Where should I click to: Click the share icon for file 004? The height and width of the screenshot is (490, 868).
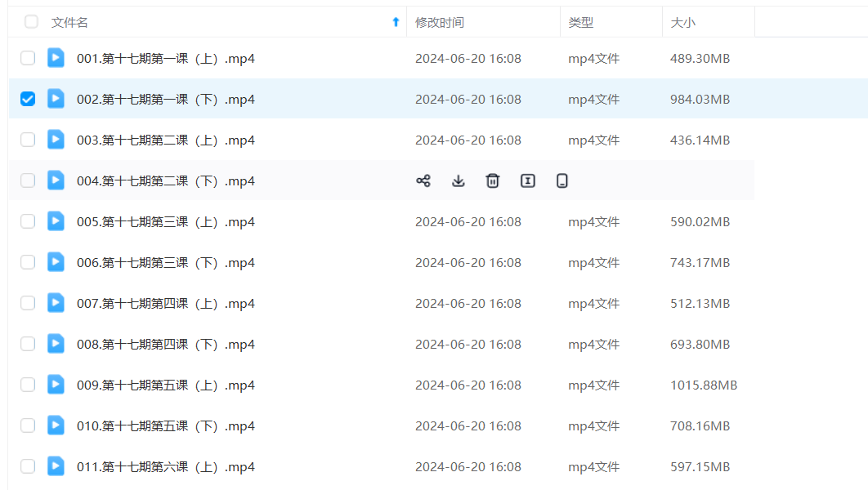pyautogui.click(x=423, y=181)
